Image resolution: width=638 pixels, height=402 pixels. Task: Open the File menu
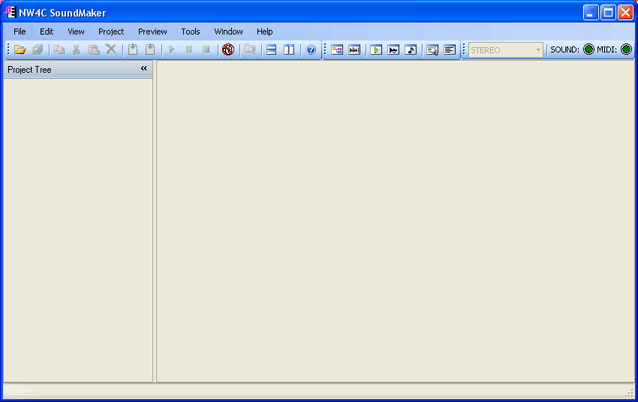tap(20, 31)
